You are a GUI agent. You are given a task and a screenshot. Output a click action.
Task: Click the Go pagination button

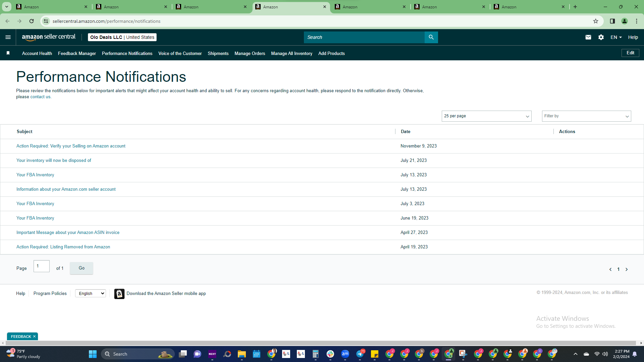pyautogui.click(x=82, y=268)
